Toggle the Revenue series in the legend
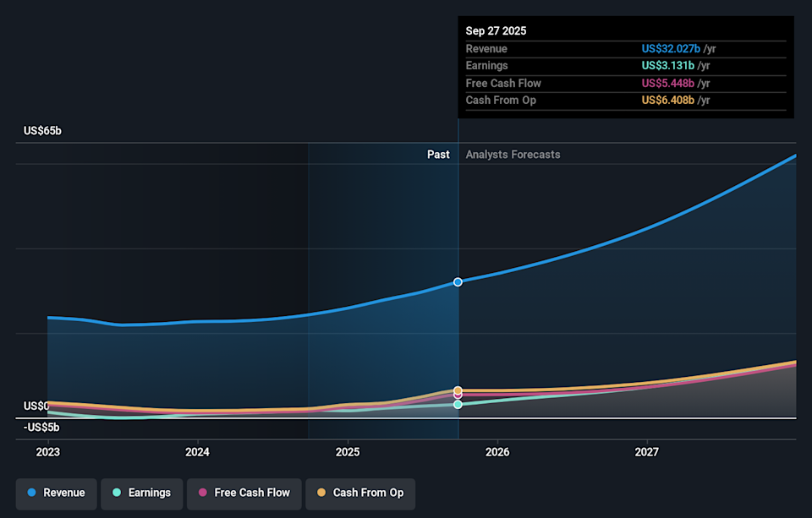Viewport: 812px width, 518px height. pos(56,493)
